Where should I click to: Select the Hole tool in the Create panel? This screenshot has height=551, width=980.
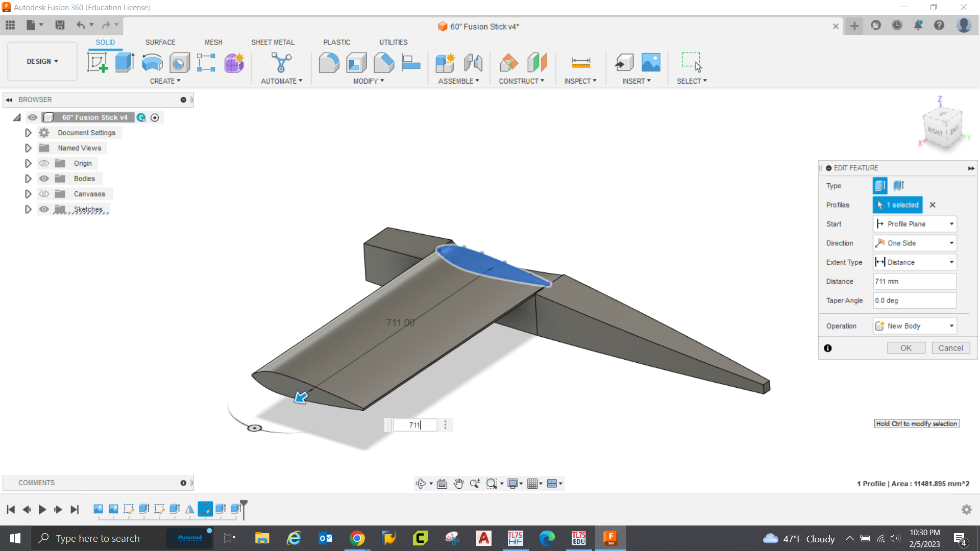tap(179, 62)
